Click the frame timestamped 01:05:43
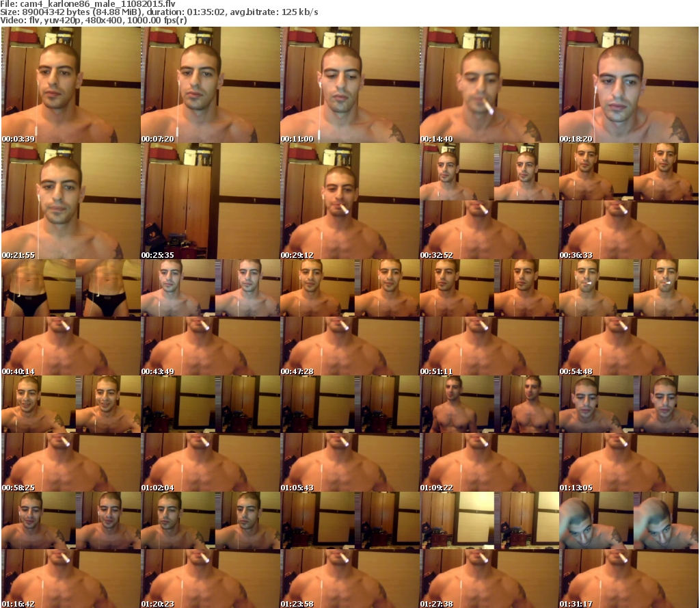This screenshot has height=608, width=700. click(350, 434)
